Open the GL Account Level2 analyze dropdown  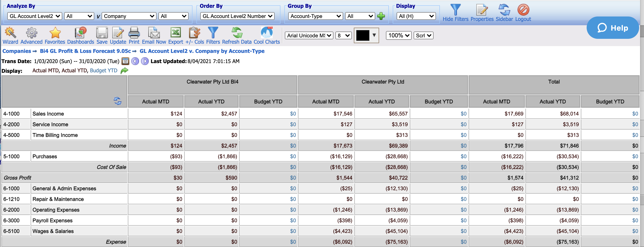[x=35, y=16]
